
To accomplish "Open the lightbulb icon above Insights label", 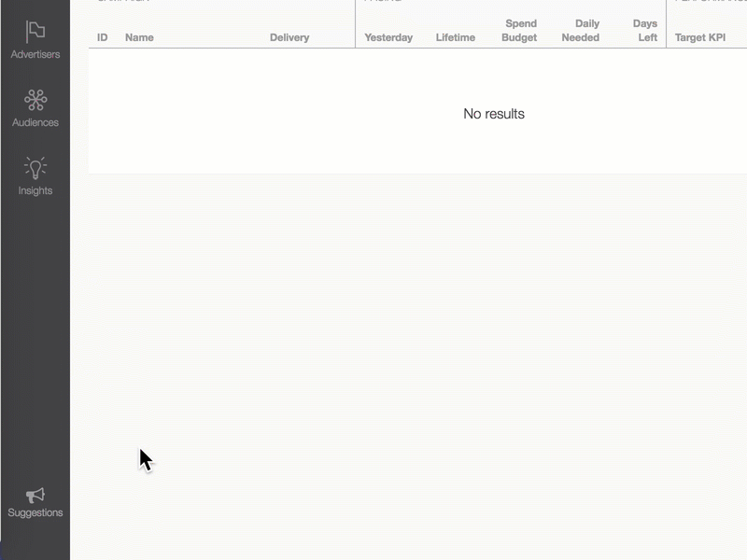I will [35, 168].
